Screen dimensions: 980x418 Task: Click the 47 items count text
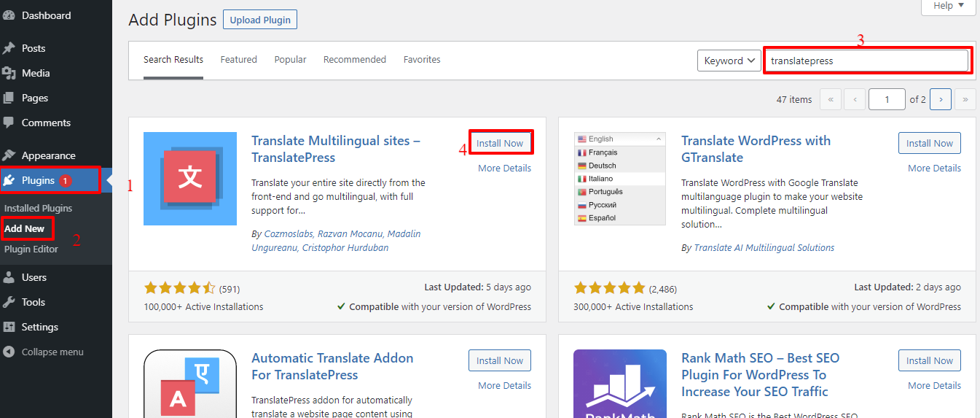(794, 99)
